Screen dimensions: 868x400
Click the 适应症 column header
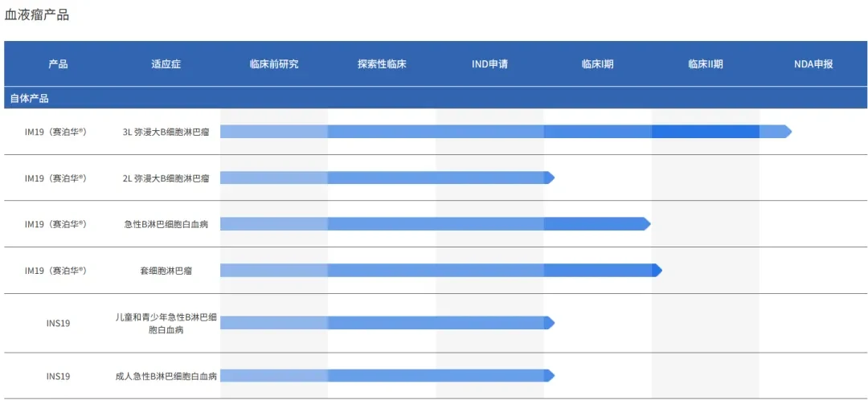(x=166, y=64)
